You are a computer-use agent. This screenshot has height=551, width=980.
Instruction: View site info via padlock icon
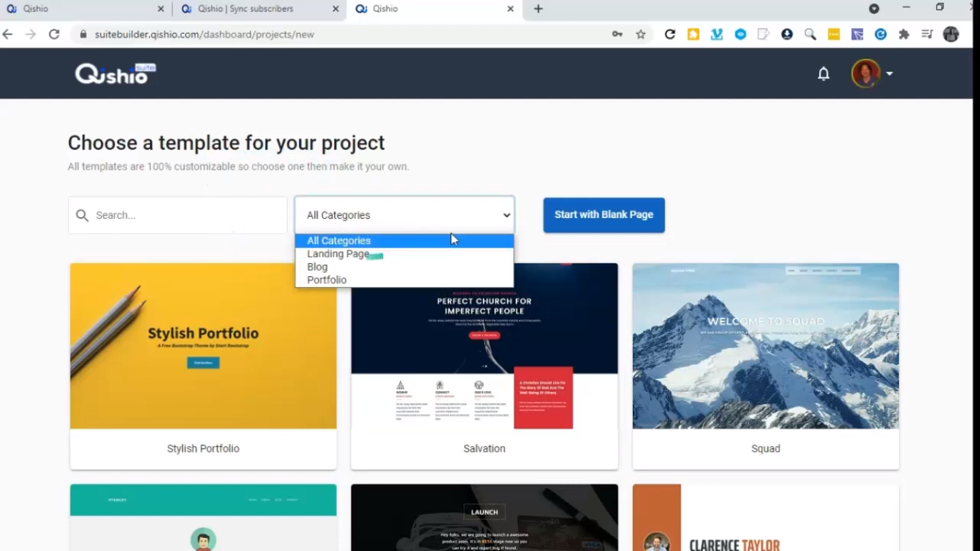coord(83,34)
